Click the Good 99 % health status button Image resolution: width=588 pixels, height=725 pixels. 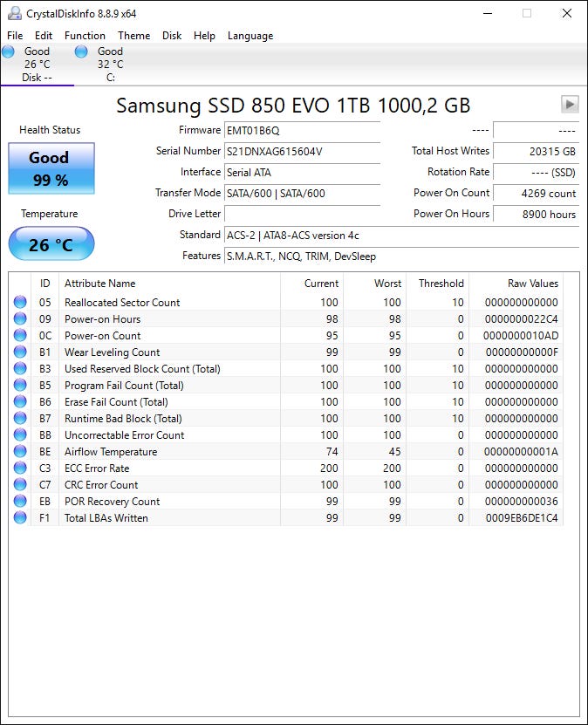[51, 168]
